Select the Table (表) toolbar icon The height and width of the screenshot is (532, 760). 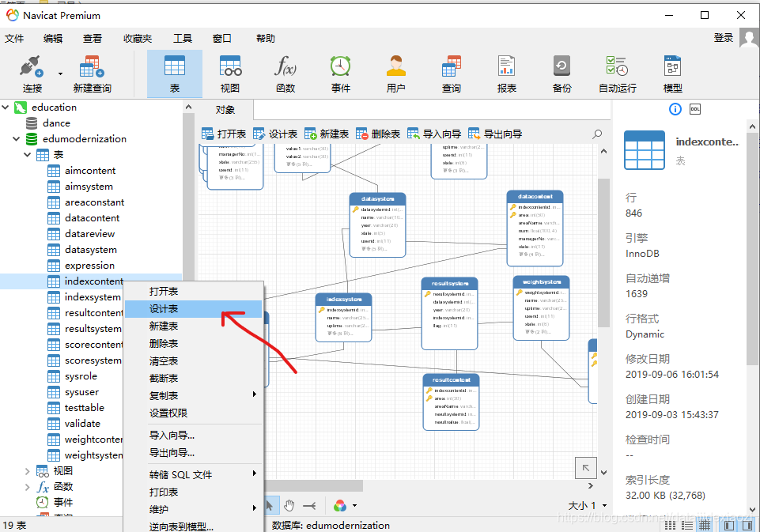[175, 74]
